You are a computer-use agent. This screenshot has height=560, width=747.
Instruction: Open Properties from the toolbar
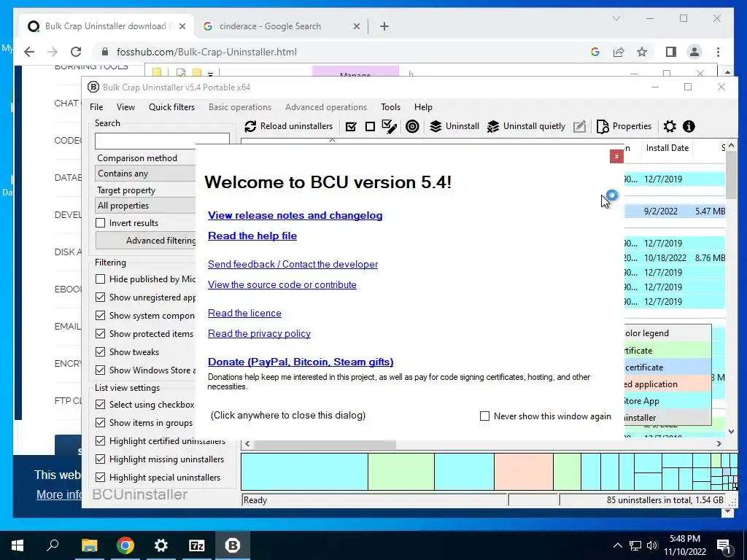624,126
